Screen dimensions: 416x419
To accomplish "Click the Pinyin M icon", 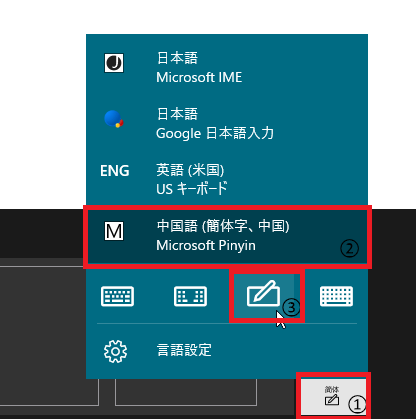I will (114, 231).
